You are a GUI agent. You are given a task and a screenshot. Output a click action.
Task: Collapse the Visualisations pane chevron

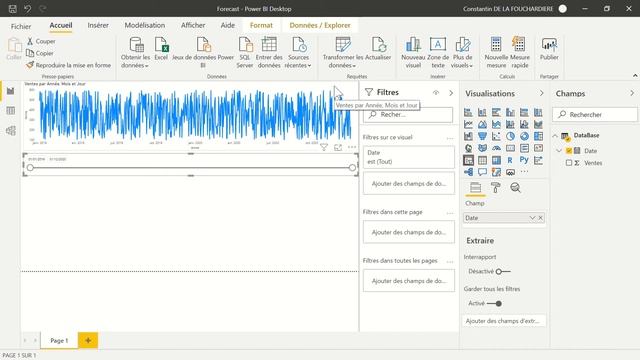pyautogui.click(x=542, y=93)
